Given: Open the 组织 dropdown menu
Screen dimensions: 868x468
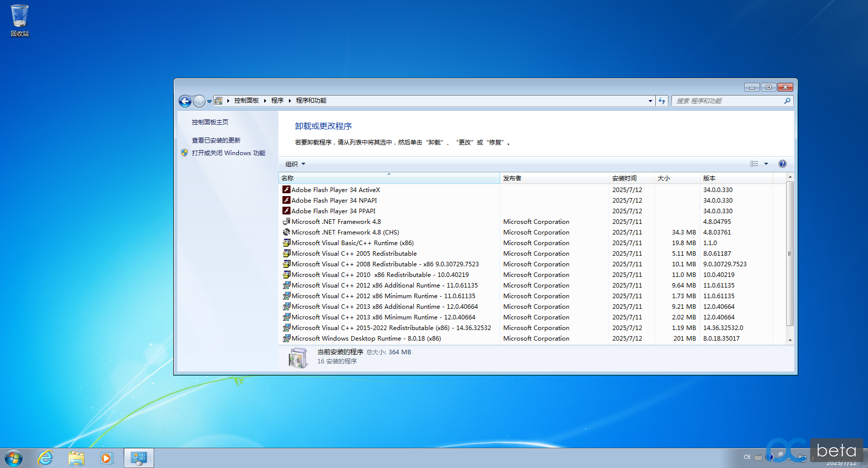Looking at the screenshot, I should pyautogui.click(x=295, y=164).
